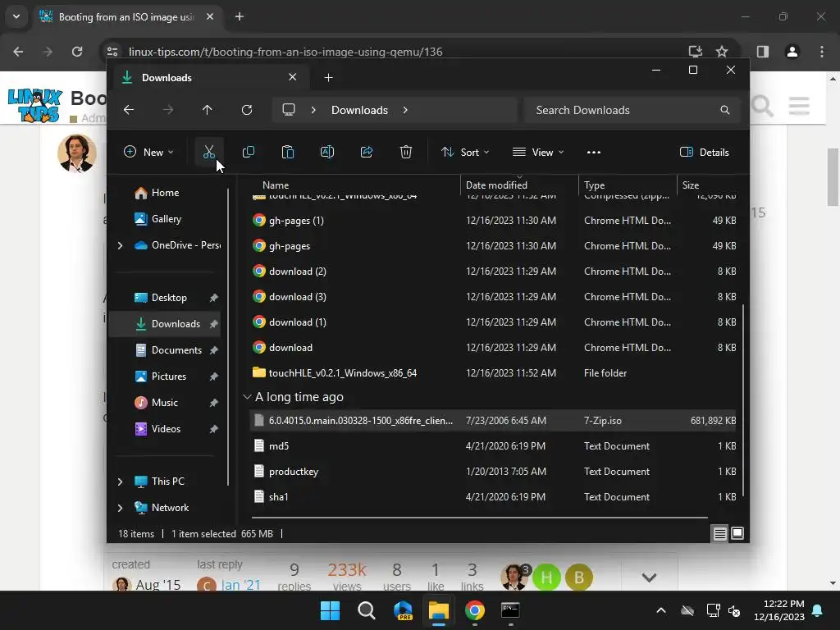Screen dimensions: 840x630
Task: Open Chrome three-dot menu
Action: click(822, 52)
